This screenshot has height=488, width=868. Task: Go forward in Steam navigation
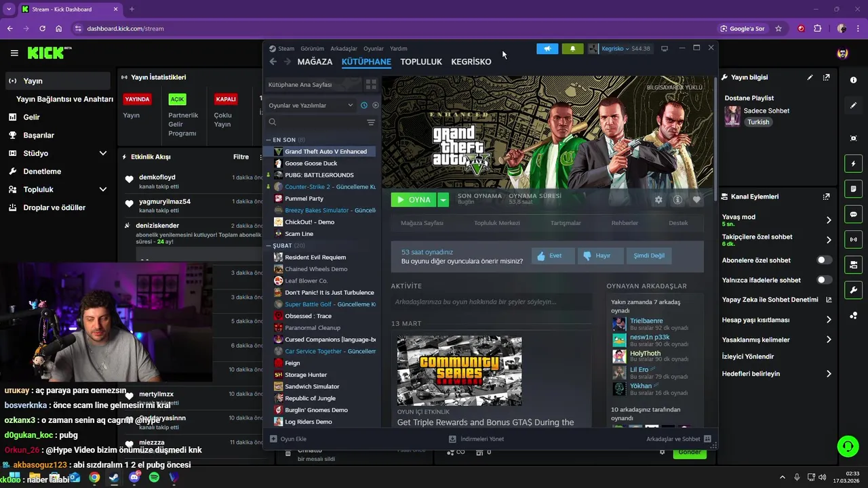[288, 62]
